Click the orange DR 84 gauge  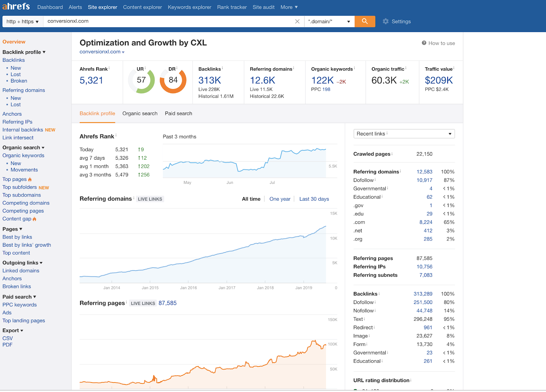[173, 81]
